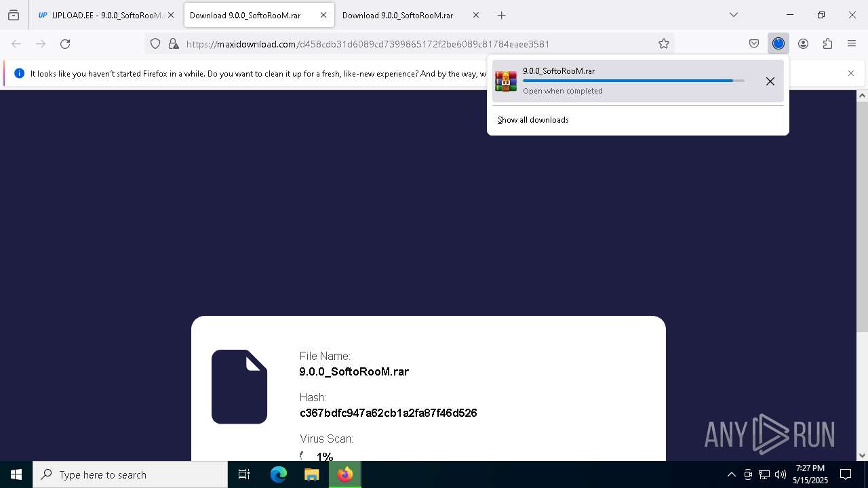Screen dimensions: 868x488
Task: Open a new tab with plus button
Action: pos(501,15)
